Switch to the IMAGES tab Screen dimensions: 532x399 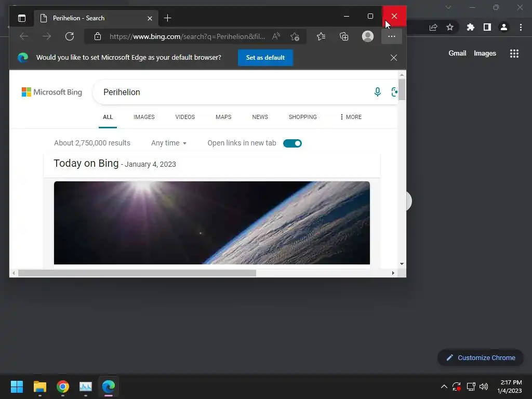pos(144,117)
